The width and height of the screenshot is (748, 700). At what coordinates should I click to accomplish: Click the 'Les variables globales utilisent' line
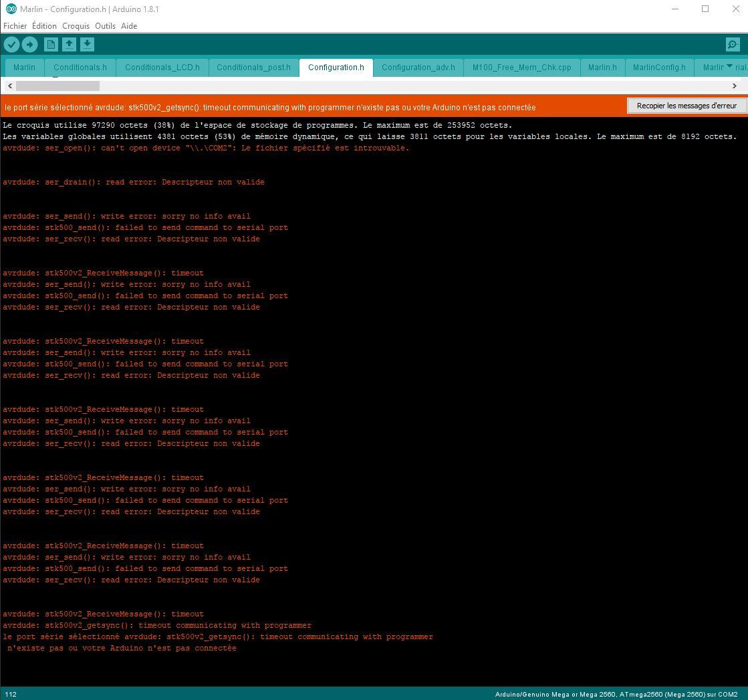[x=370, y=137]
